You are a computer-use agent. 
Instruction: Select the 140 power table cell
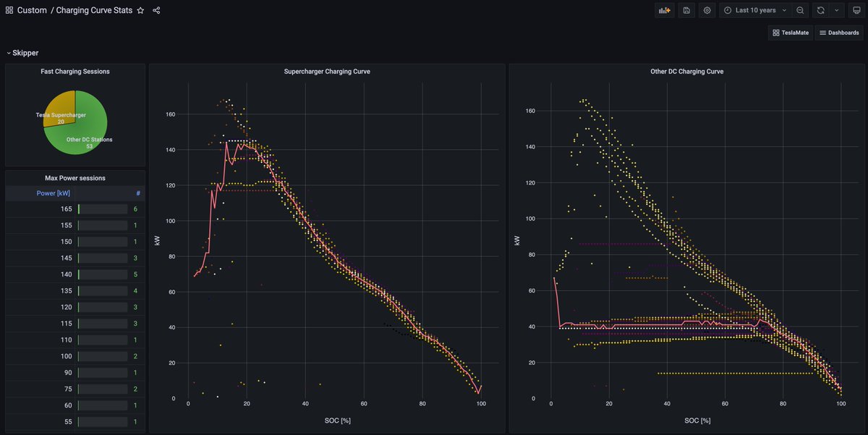click(40, 274)
